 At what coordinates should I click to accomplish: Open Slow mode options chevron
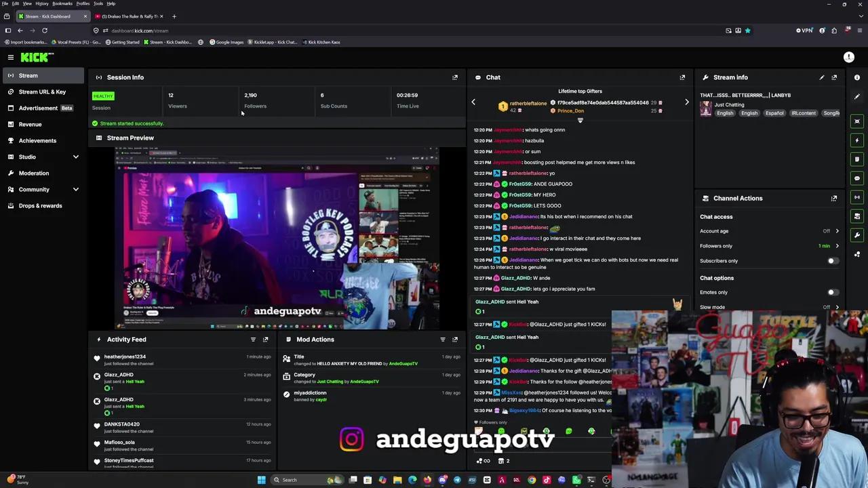(x=837, y=307)
